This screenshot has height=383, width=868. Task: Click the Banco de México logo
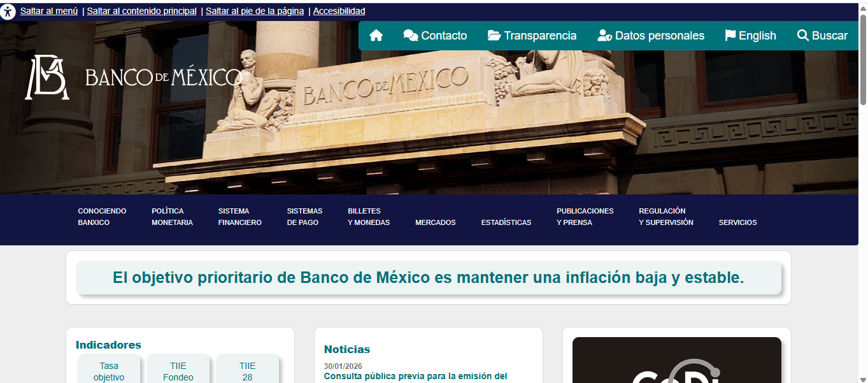point(137,77)
